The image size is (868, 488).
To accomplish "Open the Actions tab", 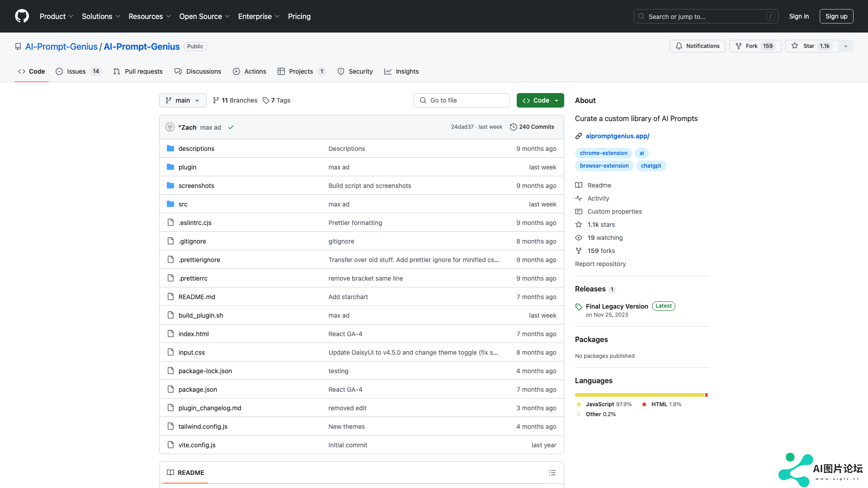I will 250,71.
